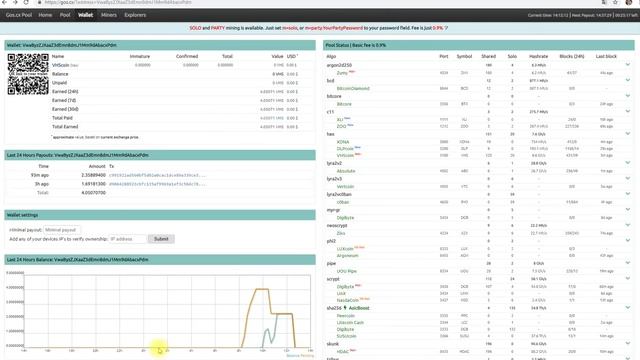Click the 4.05070700 total payout amount
640x360 pixels.
(x=93, y=193)
